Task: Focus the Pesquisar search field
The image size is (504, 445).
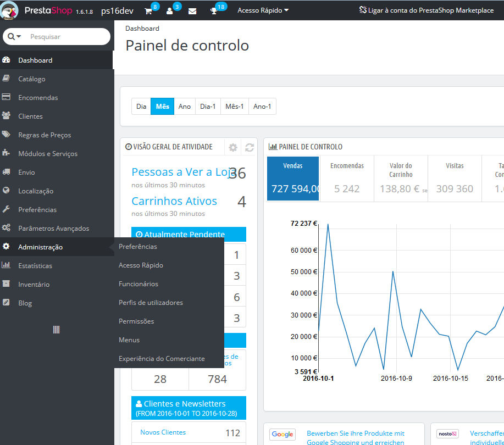Action: coord(68,37)
